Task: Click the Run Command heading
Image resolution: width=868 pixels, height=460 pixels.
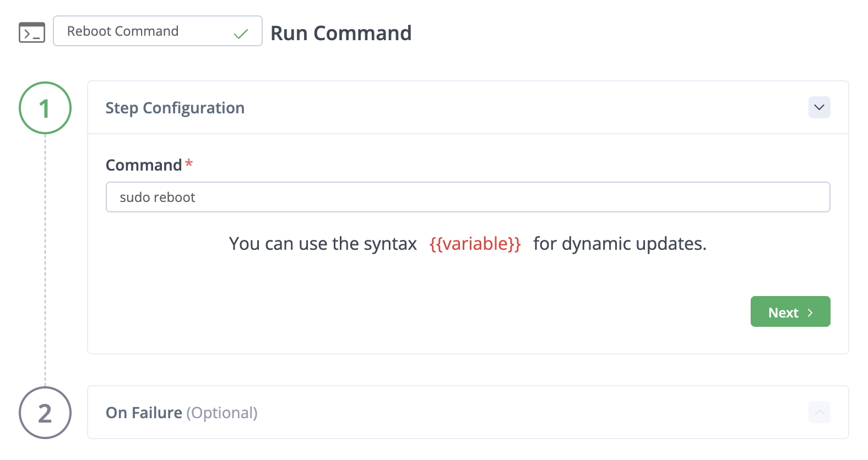Action: point(341,33)
